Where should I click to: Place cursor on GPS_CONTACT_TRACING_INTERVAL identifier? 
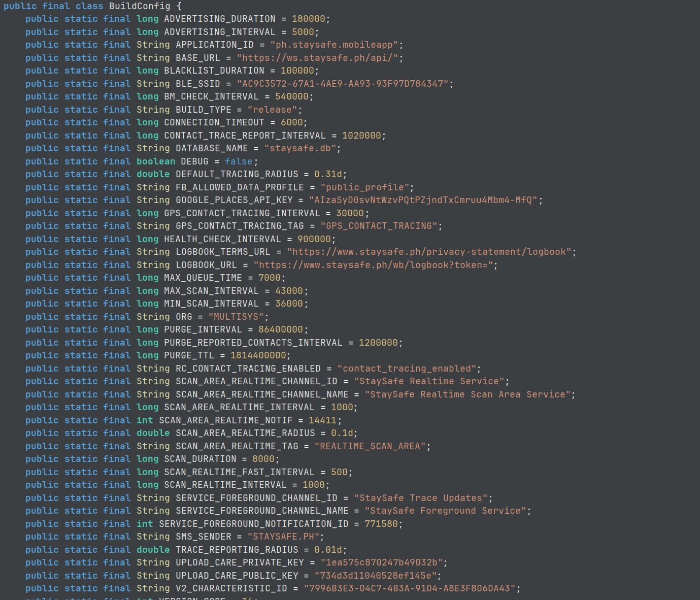pyautogui.click(x=242, y=213)
